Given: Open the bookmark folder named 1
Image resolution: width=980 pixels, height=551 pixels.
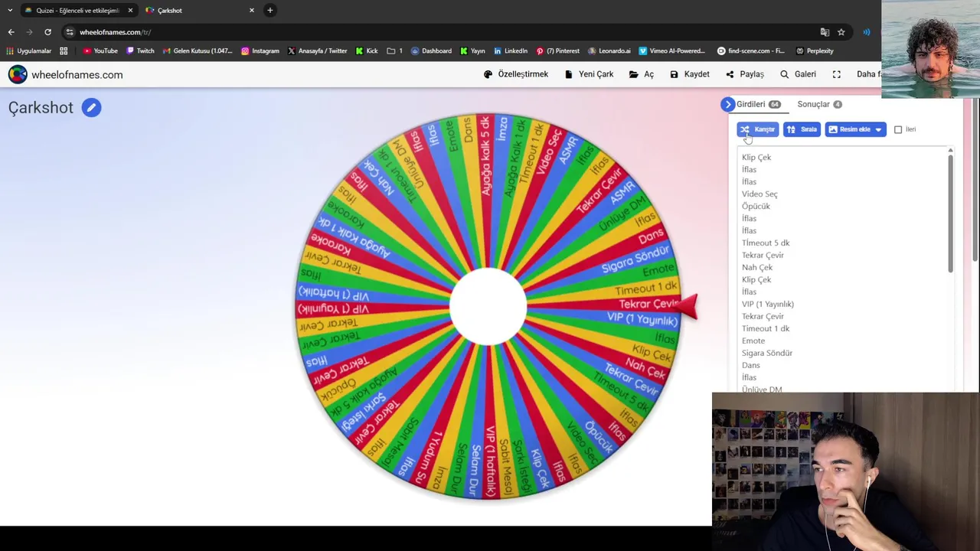Looking at the screenshot, I should click(x=395, y=51).
